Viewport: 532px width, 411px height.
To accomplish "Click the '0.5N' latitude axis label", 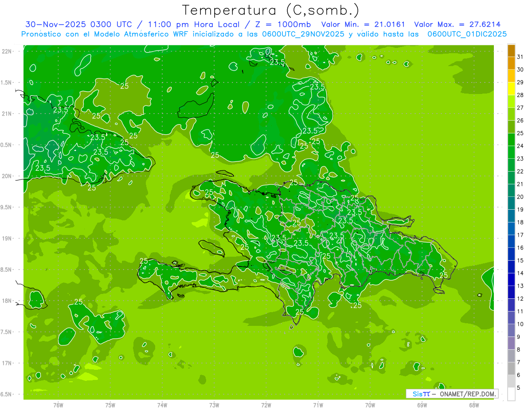I will tap(7, 145).
